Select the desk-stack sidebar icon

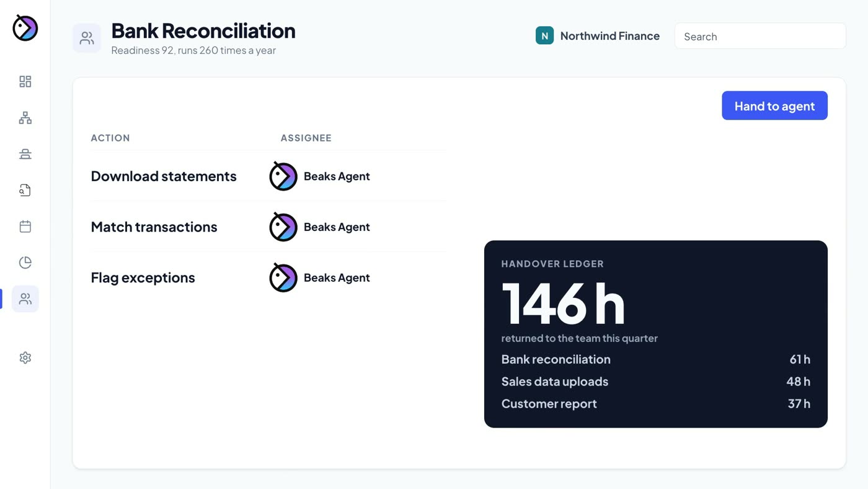click(x=25, y=154)
